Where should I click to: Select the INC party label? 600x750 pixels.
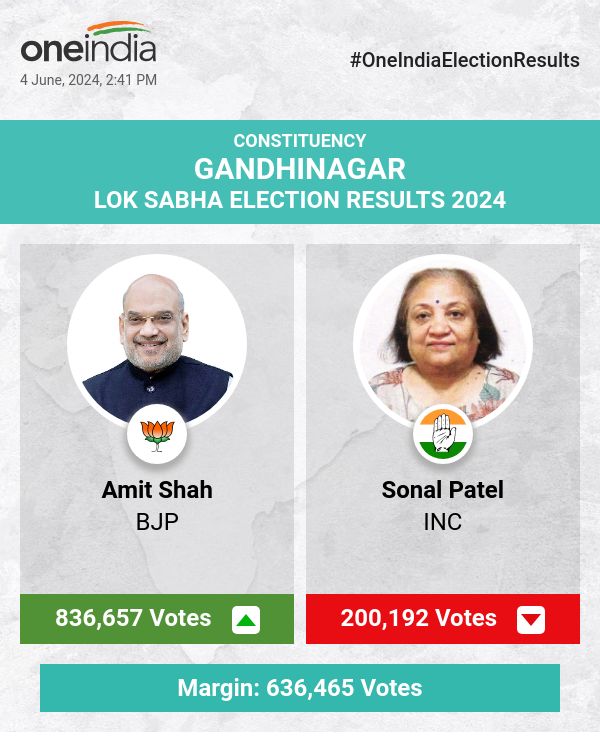pos(443,521)
